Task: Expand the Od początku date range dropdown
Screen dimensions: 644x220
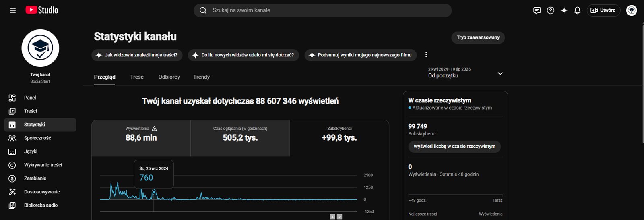Action: coord(466,73)
